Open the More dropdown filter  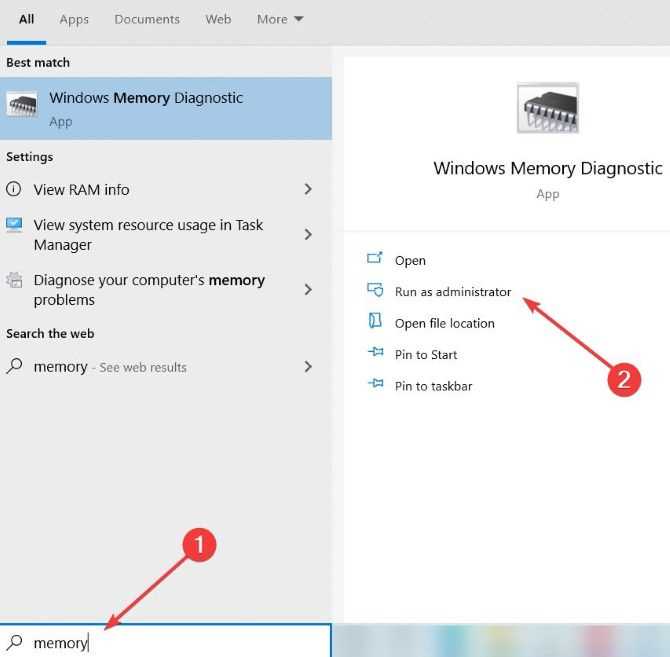pyautogui.click(x=280, y=19)
